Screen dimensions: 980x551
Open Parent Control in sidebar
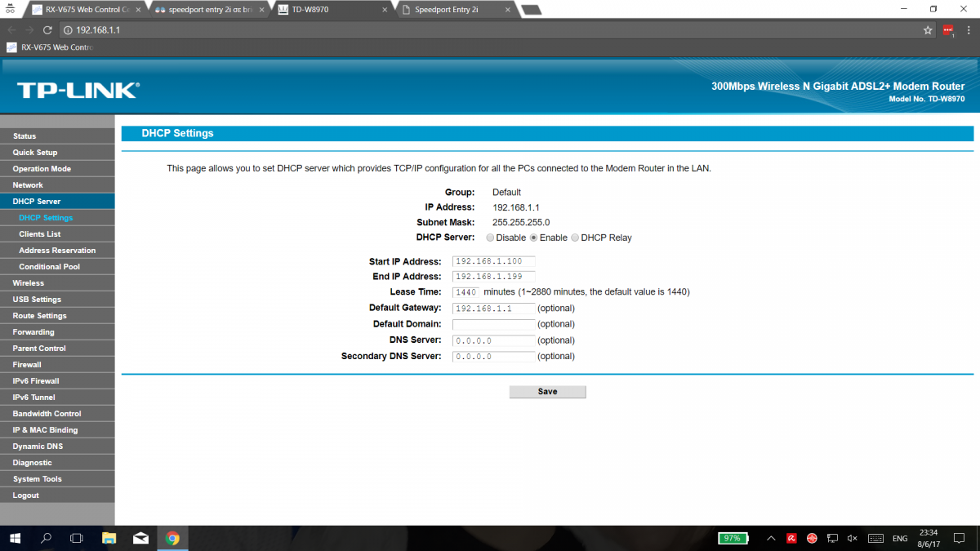[x=57, y=349]
